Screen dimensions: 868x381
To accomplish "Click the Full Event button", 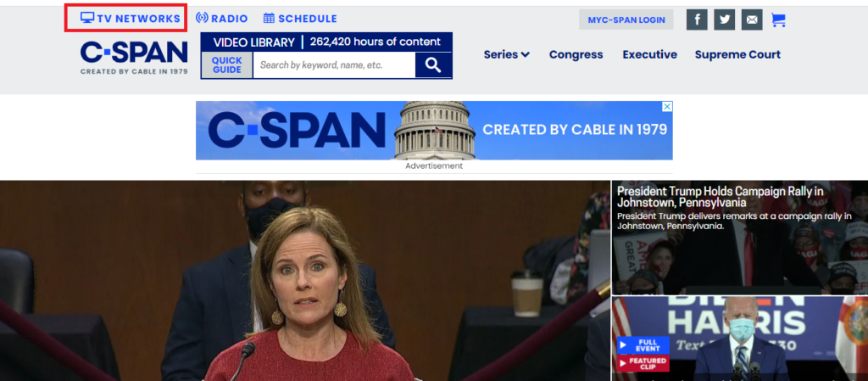I will click(x=643, y=345).
